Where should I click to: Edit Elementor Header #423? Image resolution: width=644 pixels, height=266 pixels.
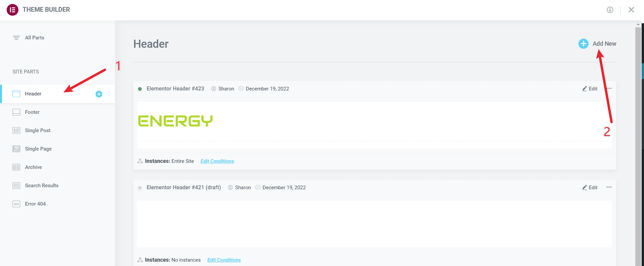[x=590, y=89]
